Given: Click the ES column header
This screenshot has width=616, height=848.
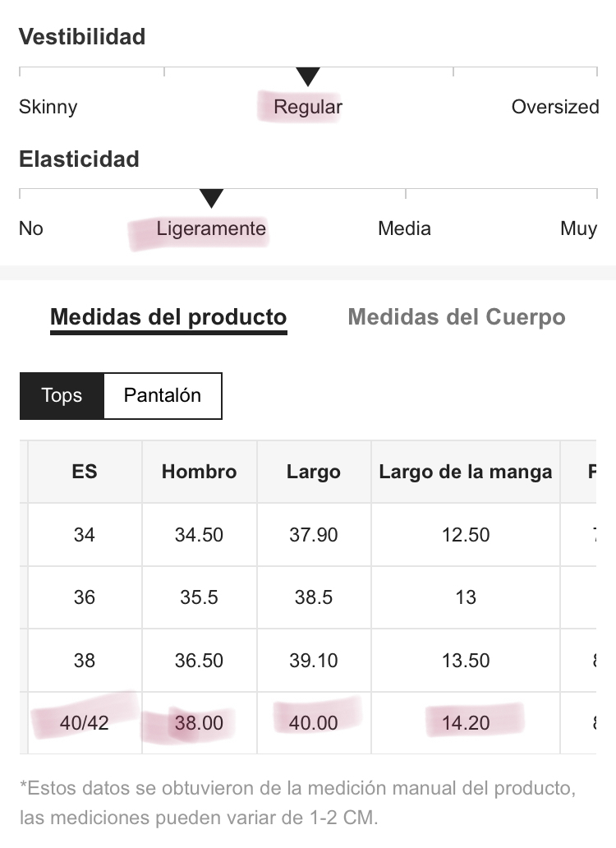Looking at the screenshot, I should point(85,472).
